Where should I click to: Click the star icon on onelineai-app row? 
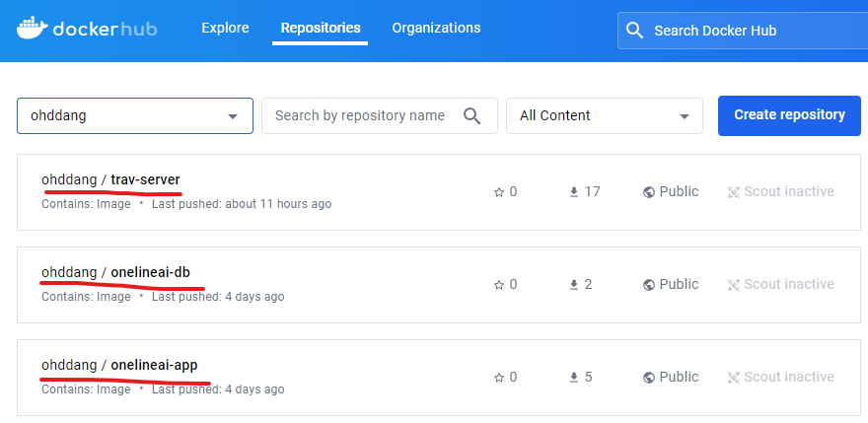click(x=499, y=378)
